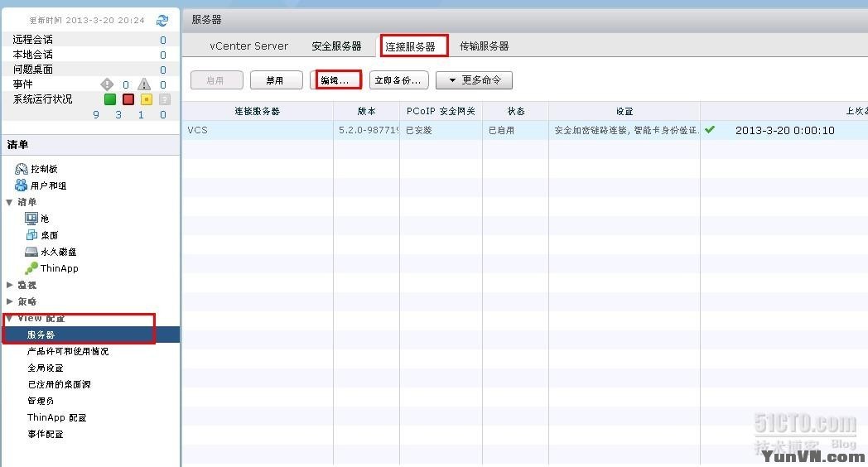Click the green checkmark in VCS row
The image size is (868, 467).
[710, 129]
